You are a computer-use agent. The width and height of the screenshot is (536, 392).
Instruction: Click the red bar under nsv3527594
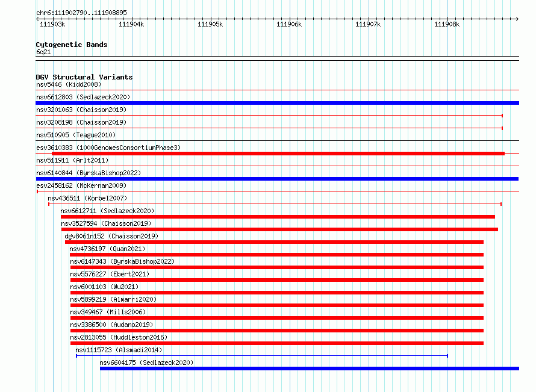pyautogui.click(x=279, y=229)
